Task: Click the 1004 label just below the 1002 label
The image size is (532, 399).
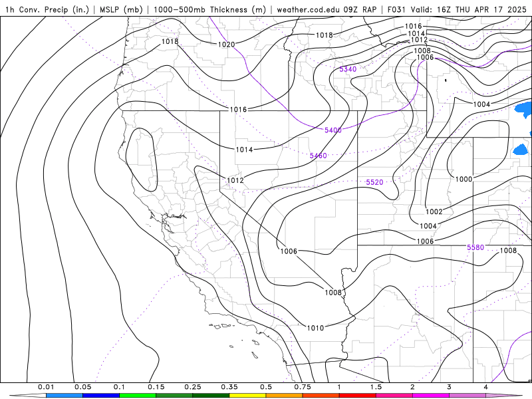Action: point(428,226)
